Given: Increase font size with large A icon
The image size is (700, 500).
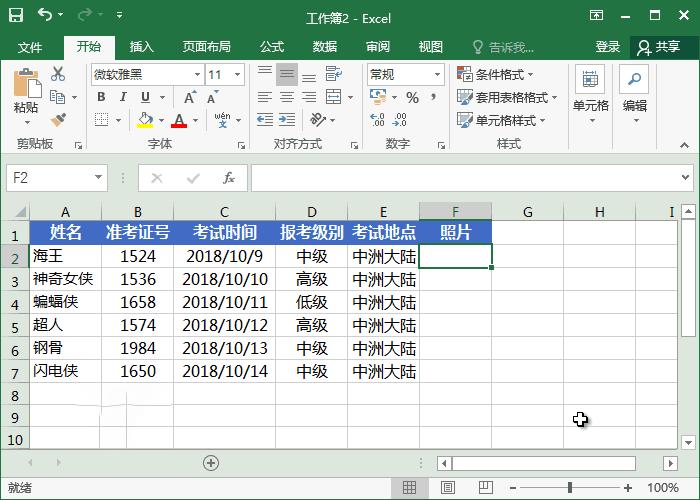Looking at the screenshot, I should click(190, 97).
